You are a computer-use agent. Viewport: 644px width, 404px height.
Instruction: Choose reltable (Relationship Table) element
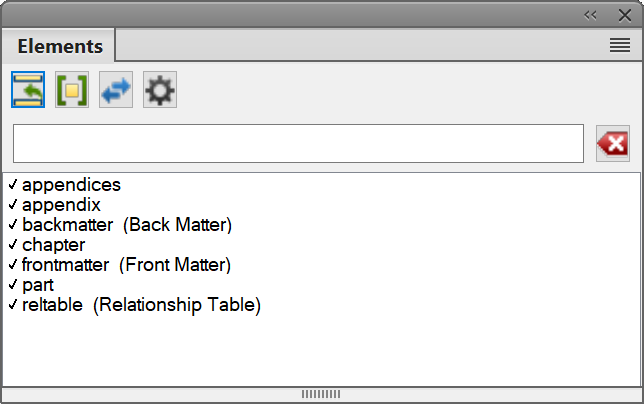141,305
